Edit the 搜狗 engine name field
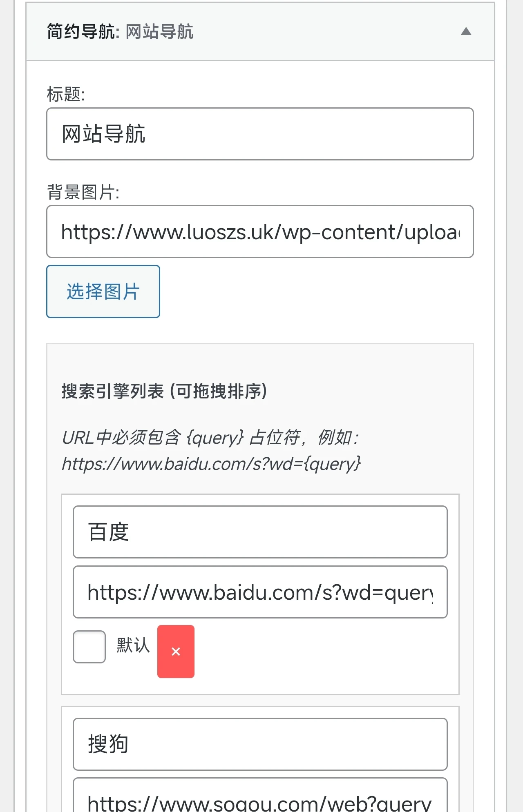 coord(260,744)
